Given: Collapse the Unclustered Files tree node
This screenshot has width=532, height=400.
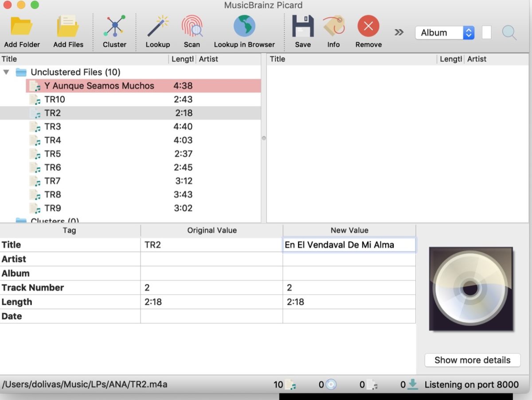Looking at the screenshot, I should coord(6,72).
